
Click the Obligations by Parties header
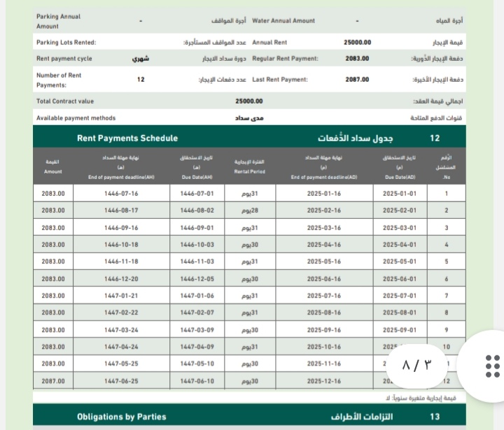122,417
